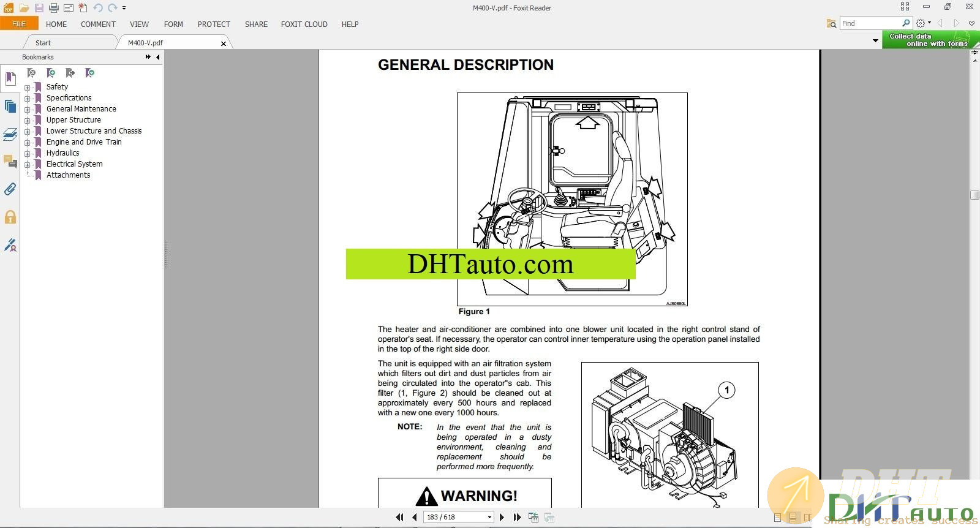The height and width of the screenshot is (528, 980).
Task: Open the Comments panel in sidebar
Action: pyautogui.click(x=10, y=162)
